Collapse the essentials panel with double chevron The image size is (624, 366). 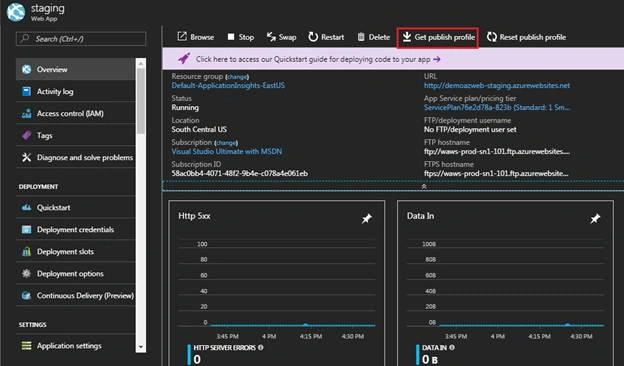coord(424,186)
